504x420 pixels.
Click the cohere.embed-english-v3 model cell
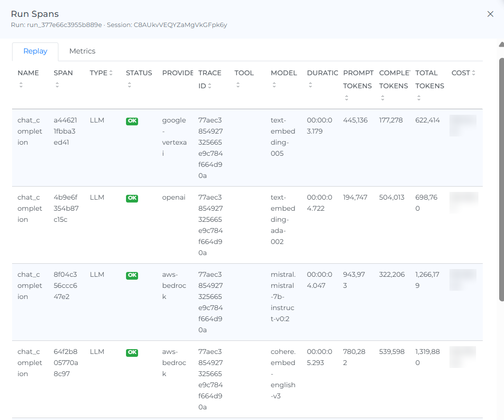283,373
